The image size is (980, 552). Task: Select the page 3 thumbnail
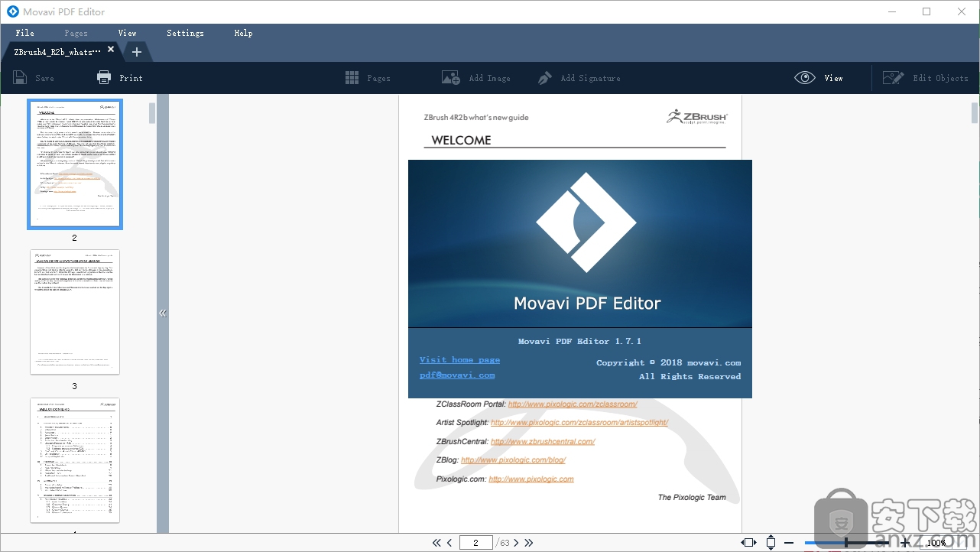(75, 312)
